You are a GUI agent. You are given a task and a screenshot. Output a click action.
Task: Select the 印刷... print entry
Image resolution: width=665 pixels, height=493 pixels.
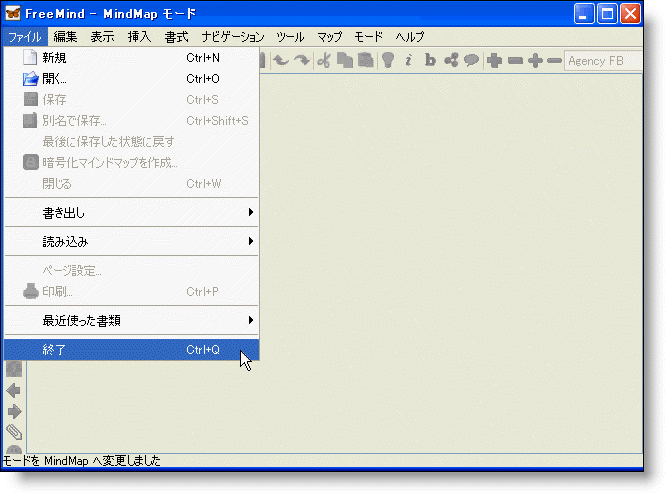click(131, 291)
